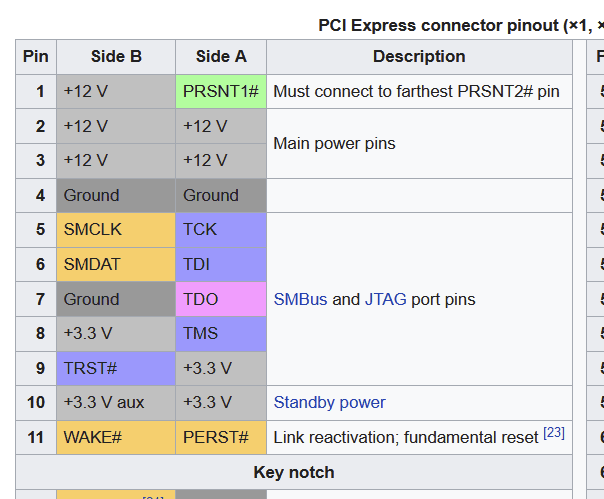This screenshot has height=499, width=604.
Task: Select the TRST# cell
Action: [116, 368]
